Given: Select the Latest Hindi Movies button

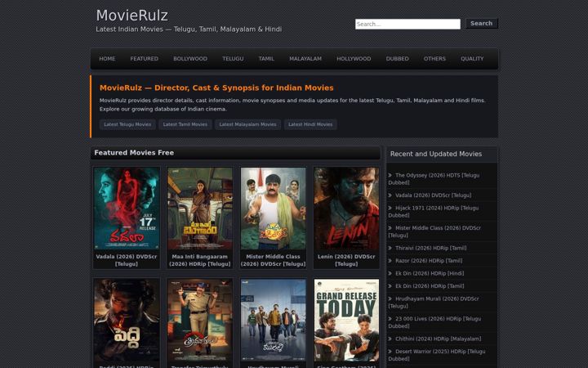Looking at the screenshot, I should 310,124.
